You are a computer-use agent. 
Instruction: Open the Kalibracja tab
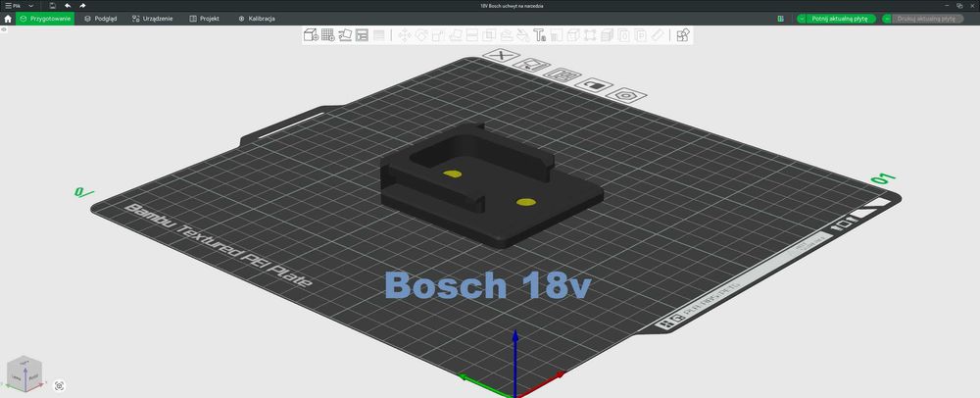[256, 19]
